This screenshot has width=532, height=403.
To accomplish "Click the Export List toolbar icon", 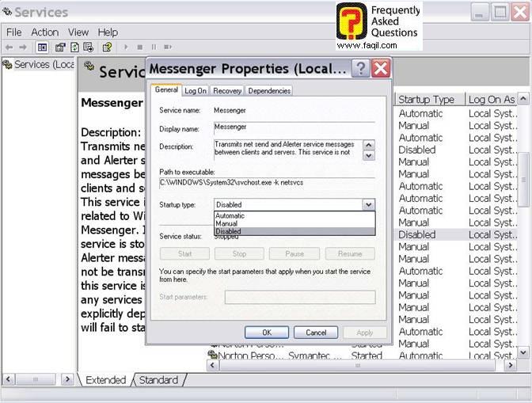I will tap(88, 48).
